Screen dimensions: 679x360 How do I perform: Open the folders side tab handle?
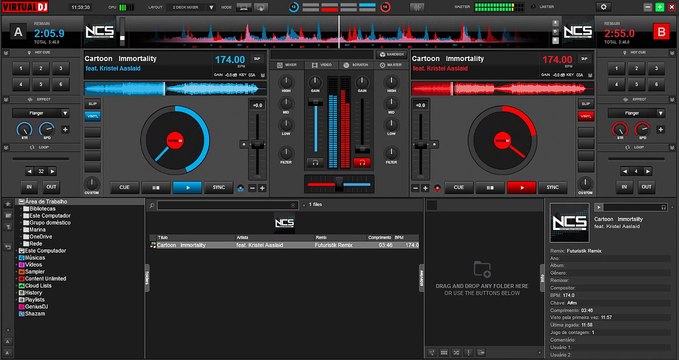147,278
